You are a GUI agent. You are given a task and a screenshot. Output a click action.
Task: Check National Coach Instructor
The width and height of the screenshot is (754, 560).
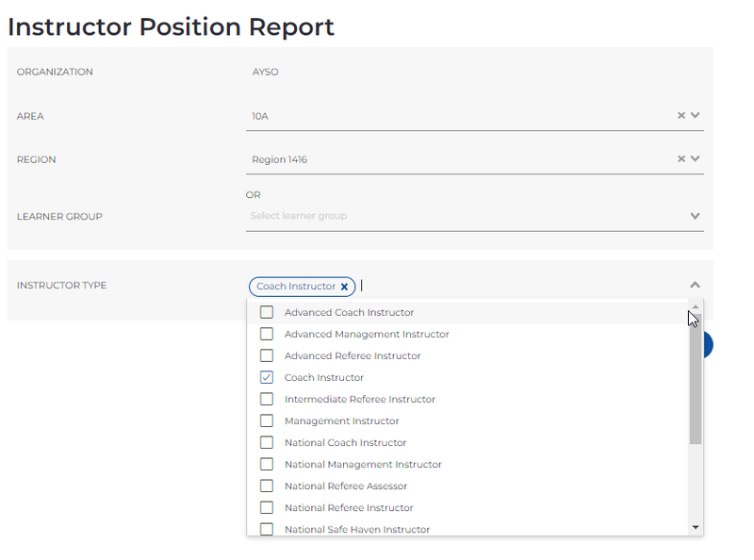[267, 442]
